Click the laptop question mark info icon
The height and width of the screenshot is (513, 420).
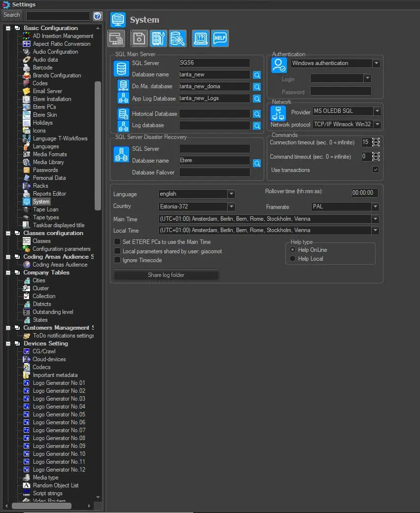[x=201, y=38]
